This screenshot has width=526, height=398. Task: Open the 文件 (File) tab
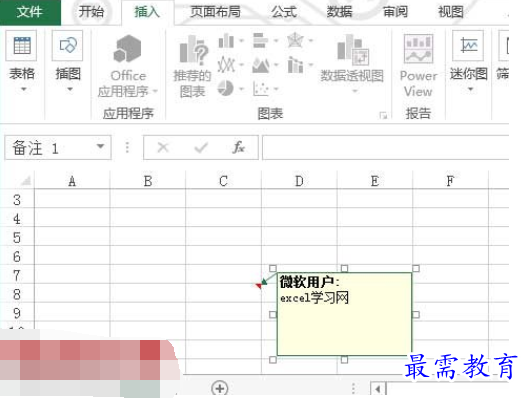tap(30, 12)
